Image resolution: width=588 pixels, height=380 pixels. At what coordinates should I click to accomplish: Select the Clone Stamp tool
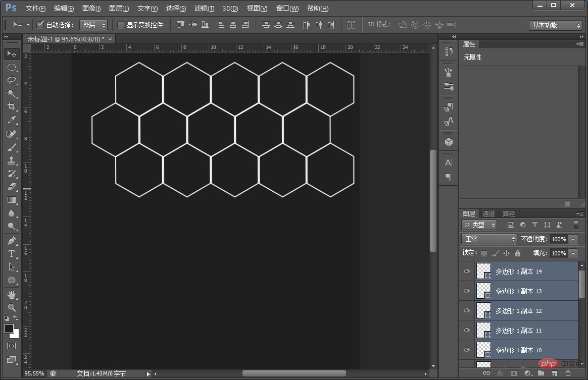[12, 160]
